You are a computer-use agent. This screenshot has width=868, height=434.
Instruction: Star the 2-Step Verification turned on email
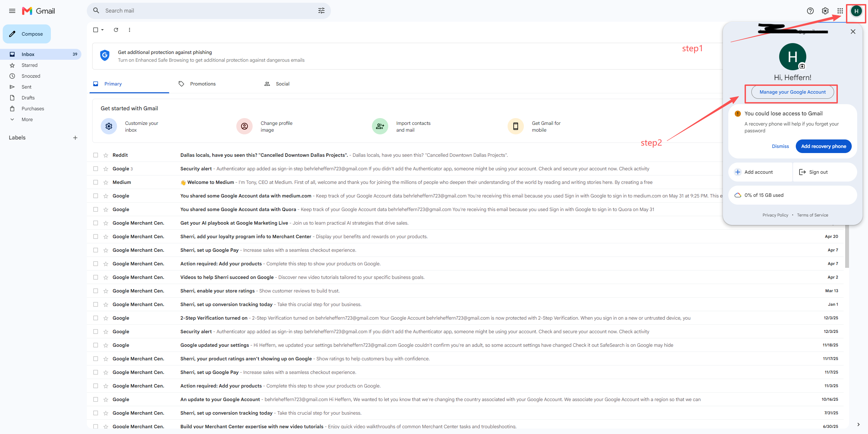click(x=106, y=318)
